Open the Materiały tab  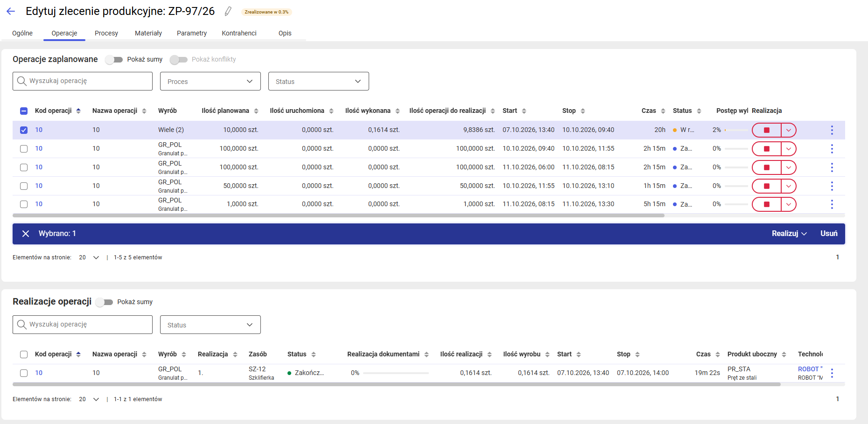pos(148,33)
